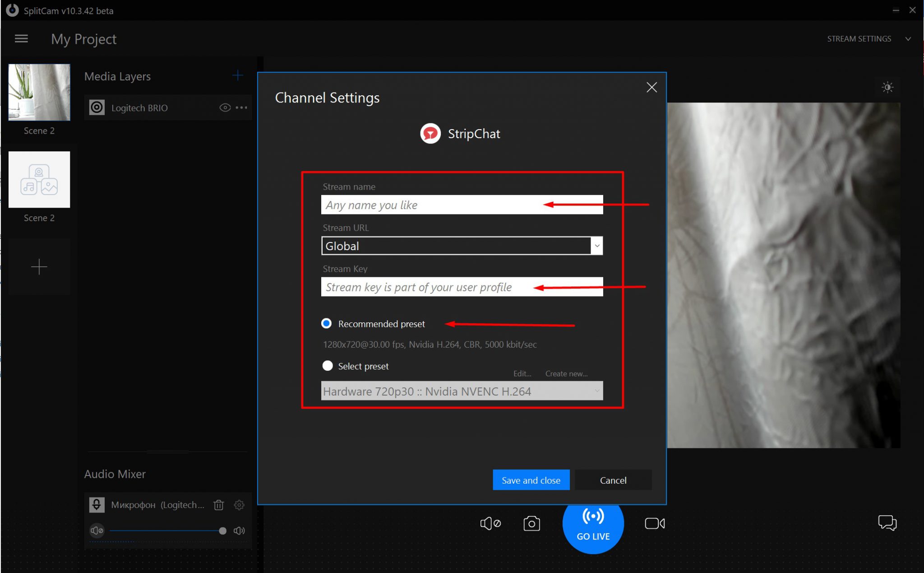Expand the Stream URL Global dropdown
This screenshot has height=573, width=924.
596,246
